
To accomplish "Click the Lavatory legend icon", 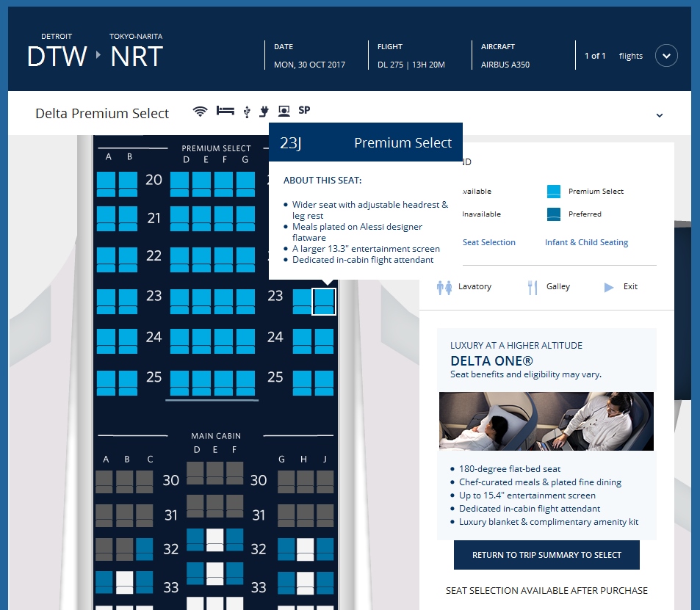I will click(444, 287).
